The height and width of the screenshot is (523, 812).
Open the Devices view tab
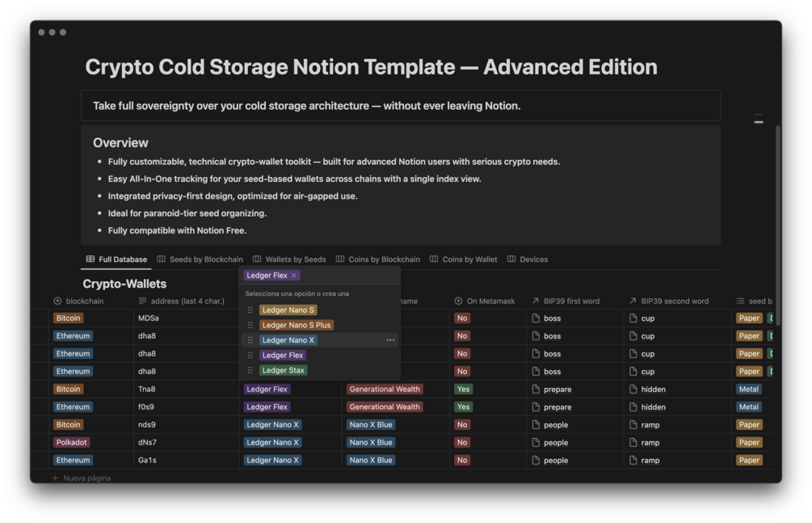click(527, 259)
